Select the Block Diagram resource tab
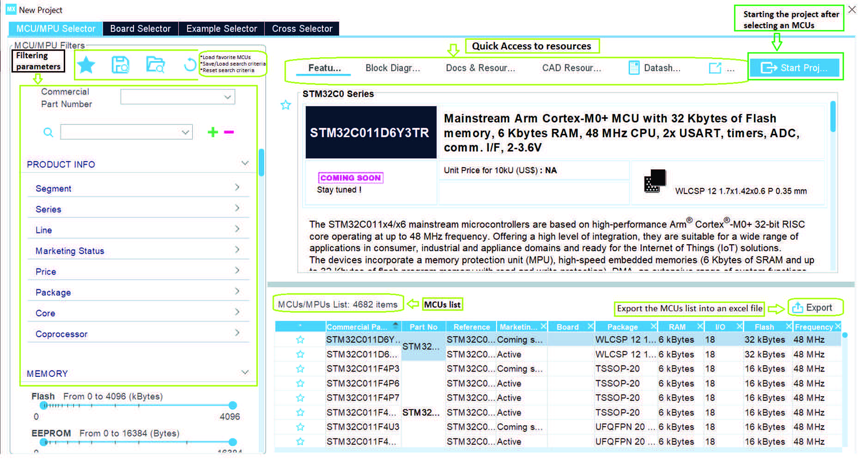 tap(393, 68)
